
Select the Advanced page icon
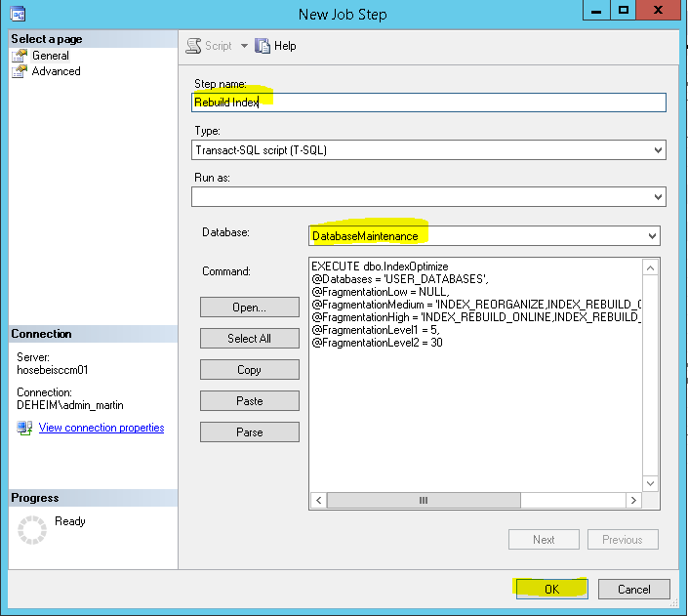click(20, 71)
